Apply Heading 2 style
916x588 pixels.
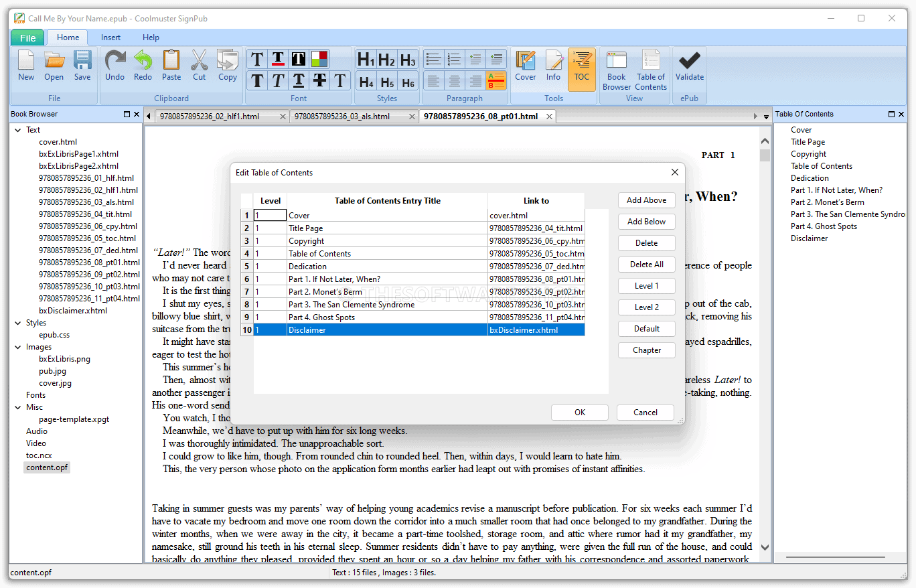[386, 60]
